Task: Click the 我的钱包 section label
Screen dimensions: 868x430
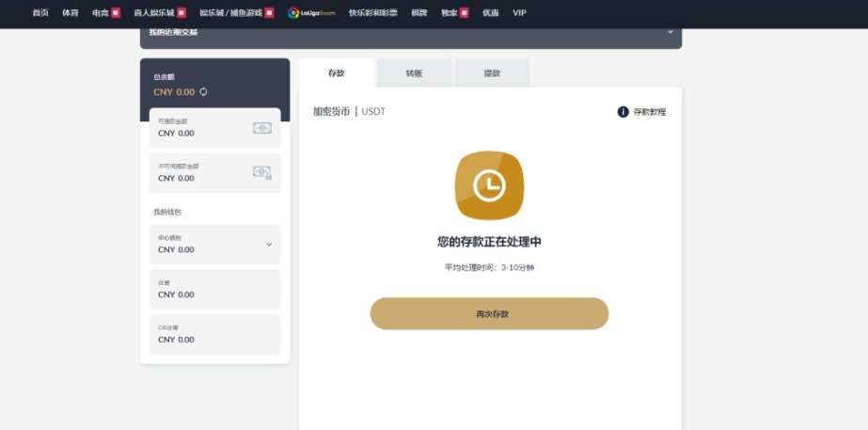Action: pyautogui.click(x=167, y=213)
